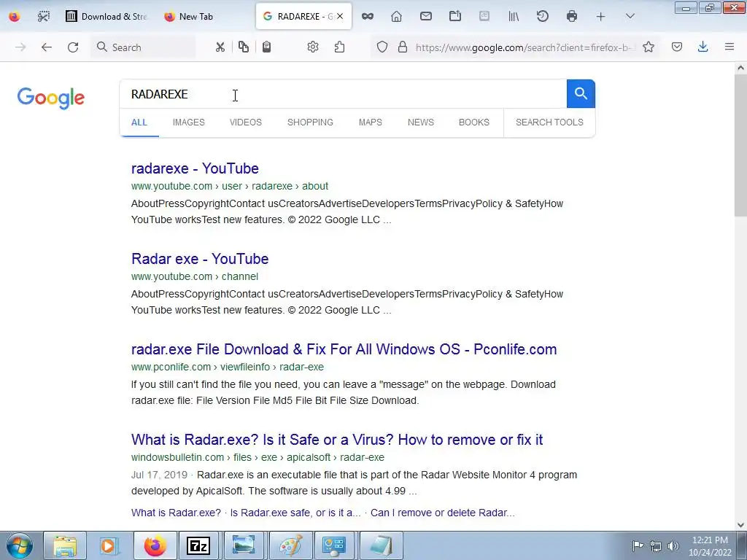
Task: Go to the Home page icon
Action: [396, 17]
